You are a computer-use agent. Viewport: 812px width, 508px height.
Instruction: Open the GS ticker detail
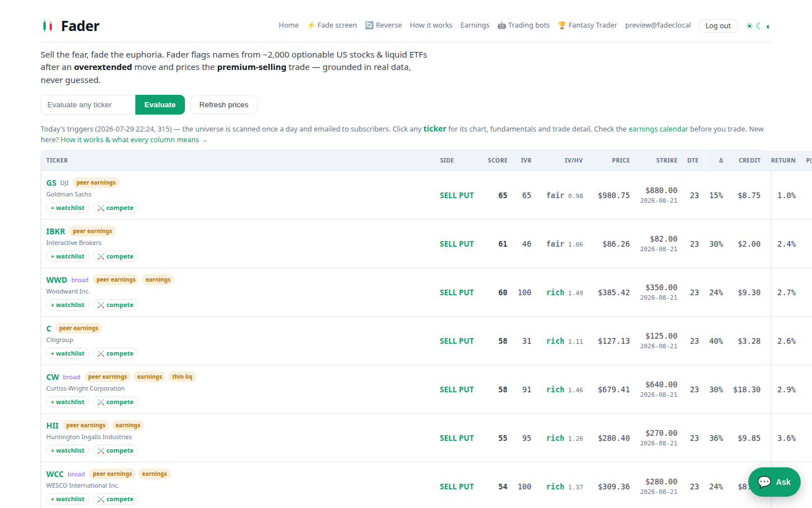coord(51,183)
